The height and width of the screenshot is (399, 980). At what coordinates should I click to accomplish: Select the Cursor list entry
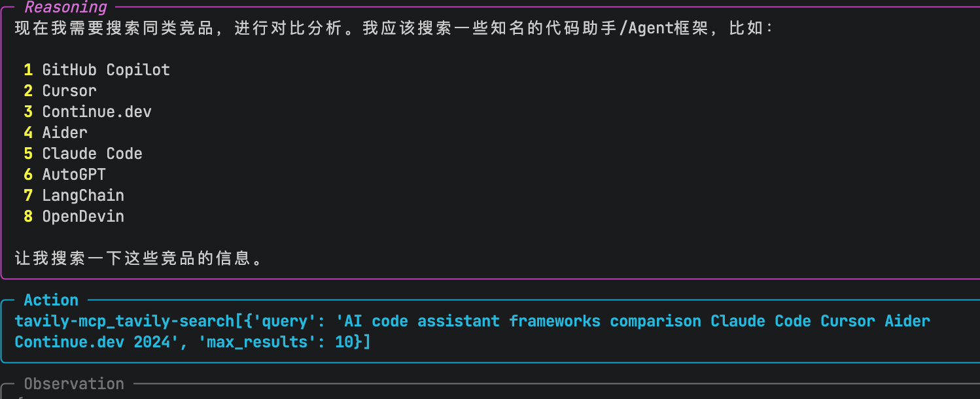[x=69, y=91]
